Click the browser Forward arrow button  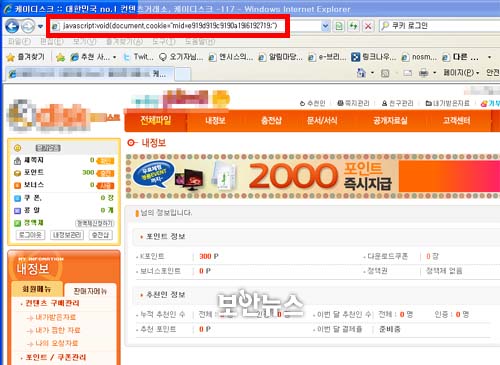(x=28, y=26)
